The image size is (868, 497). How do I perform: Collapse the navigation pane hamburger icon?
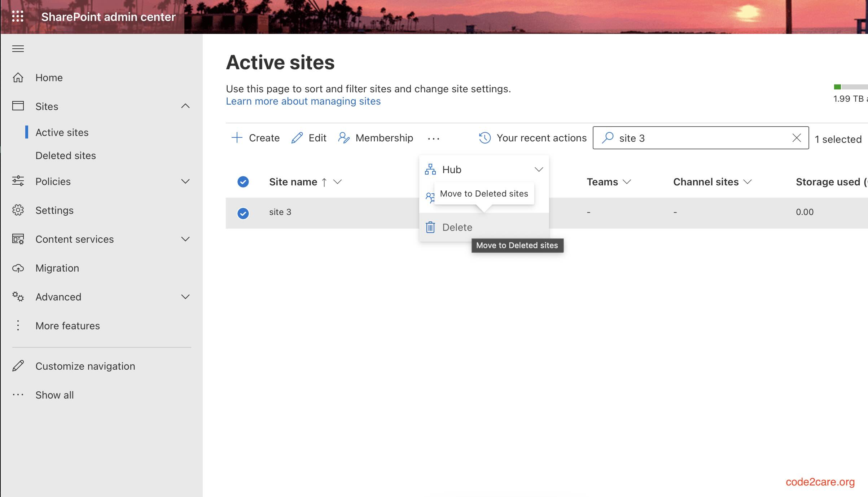18,49
